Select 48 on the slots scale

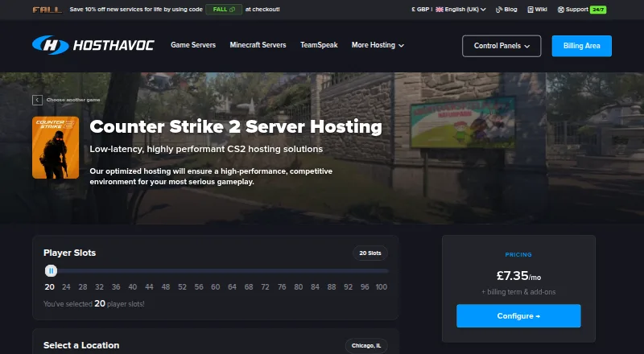pos(166,287)
